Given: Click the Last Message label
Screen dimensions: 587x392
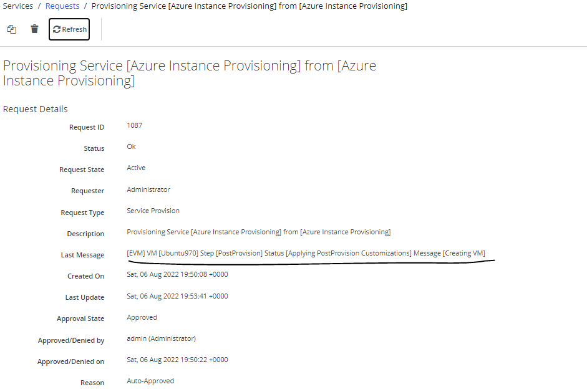Looking at the screenshot, I should [82, 255].
